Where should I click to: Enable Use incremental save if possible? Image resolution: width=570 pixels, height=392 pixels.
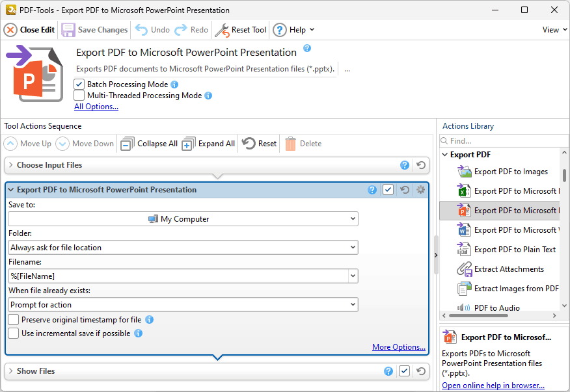point(14,333)
